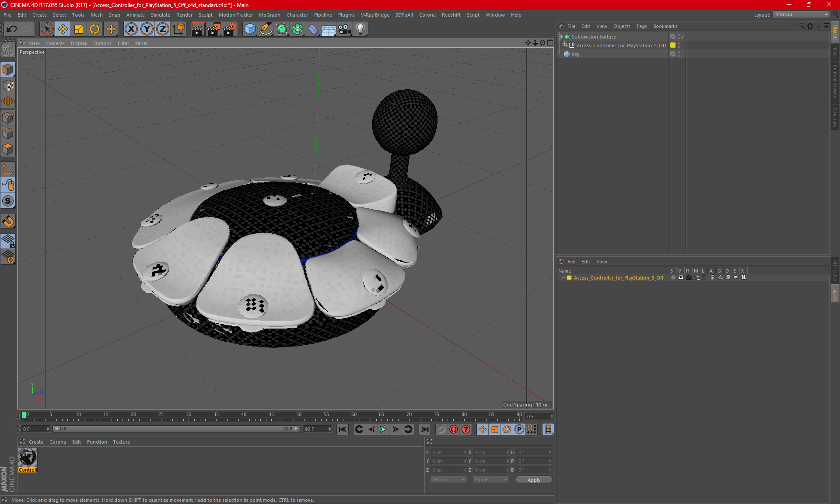Click the Apply button
Image resolution: width=840 pixels, height=504 pixels.
(x=534, y=480)
